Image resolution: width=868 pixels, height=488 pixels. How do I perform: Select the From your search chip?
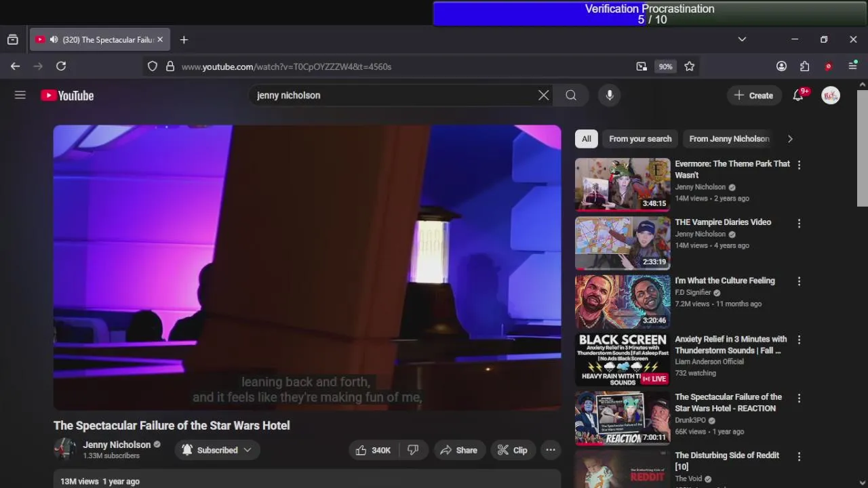click(640, 139)
